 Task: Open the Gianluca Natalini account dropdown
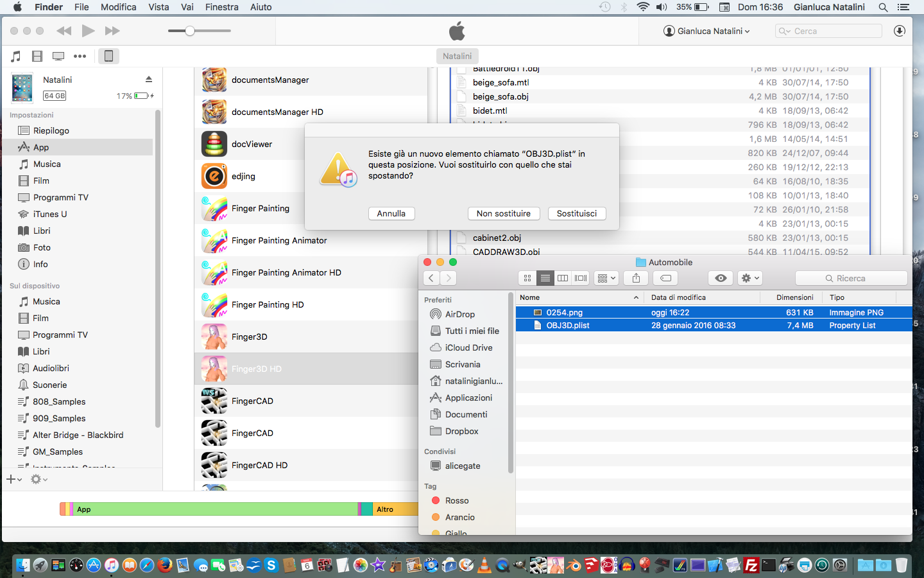coord(706,31)
